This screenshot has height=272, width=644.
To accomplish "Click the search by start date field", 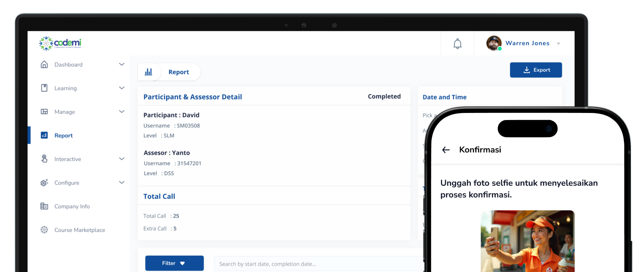I will coord(319,264).
